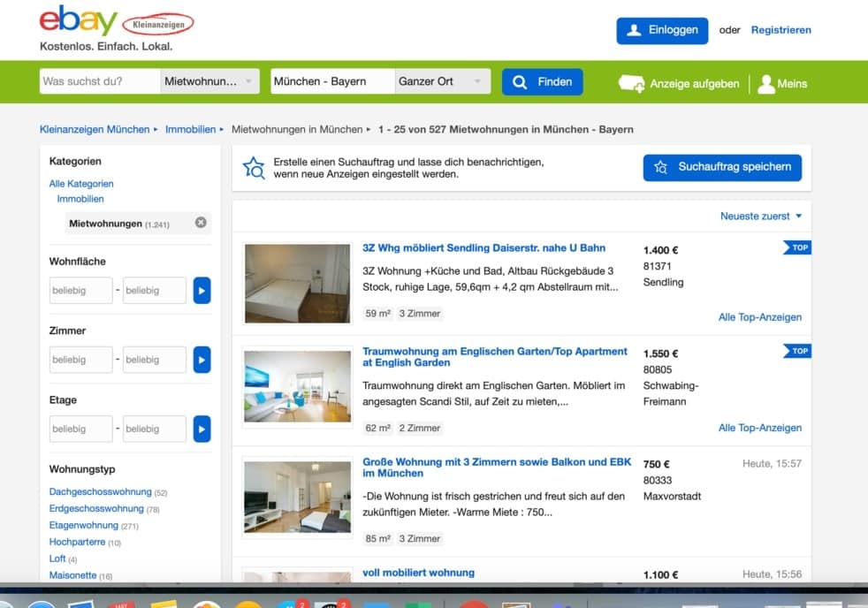
Task: Save search with Suchauftrag speichern button
Action: [x=722, y=167]
